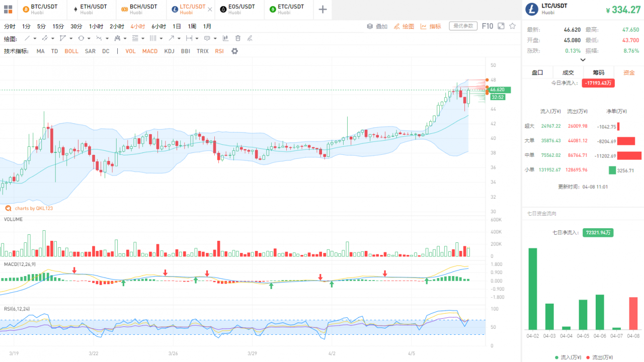Expand the vertical lines tool options arrow

(161, 39)
